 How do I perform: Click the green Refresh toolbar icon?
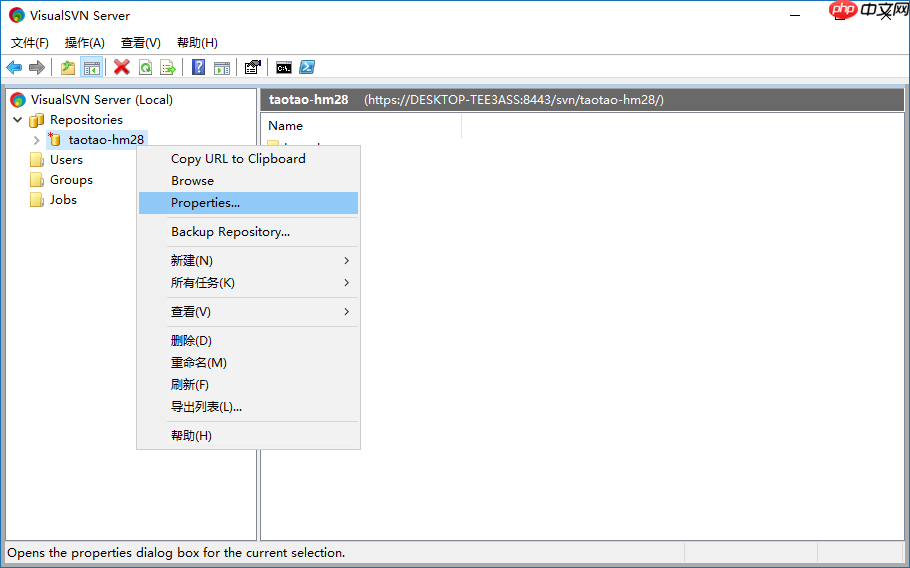click(145, 67)
